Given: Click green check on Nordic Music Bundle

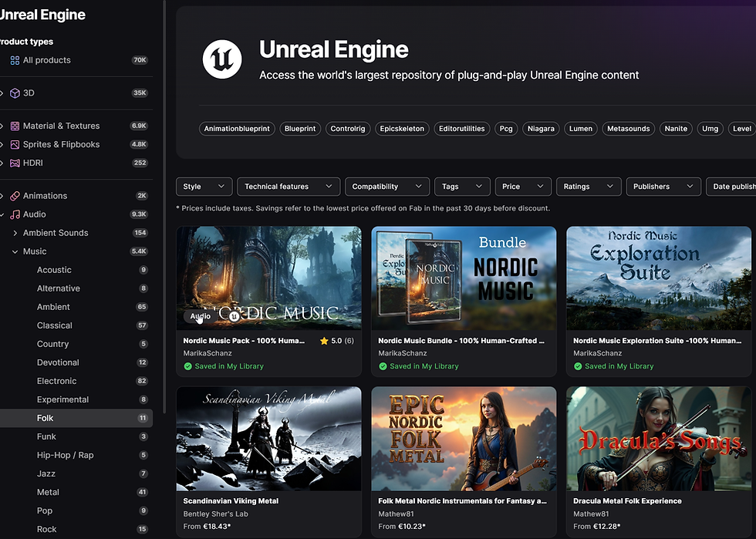Looking at the screenshot, I should pyautogui.click(x=383, y=366).
